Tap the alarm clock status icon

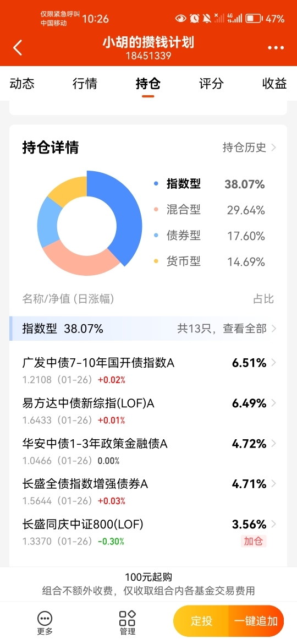pyautogui.click(x=194, y=19)
